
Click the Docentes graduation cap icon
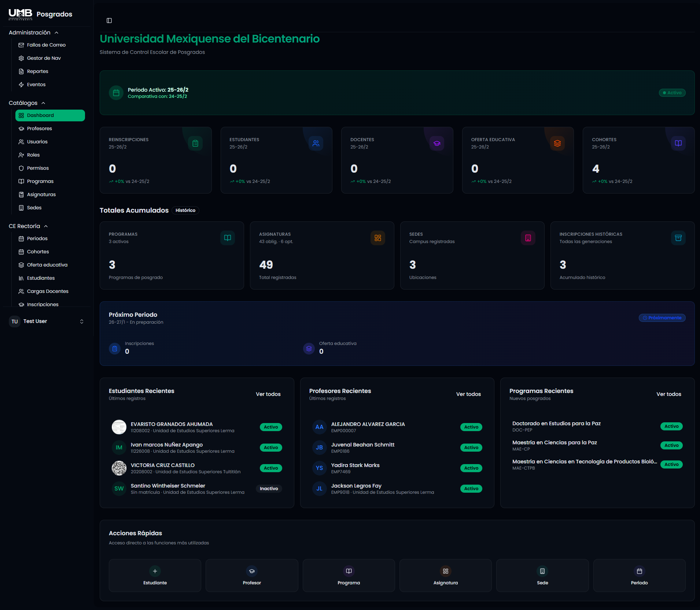tap(437, 143)
